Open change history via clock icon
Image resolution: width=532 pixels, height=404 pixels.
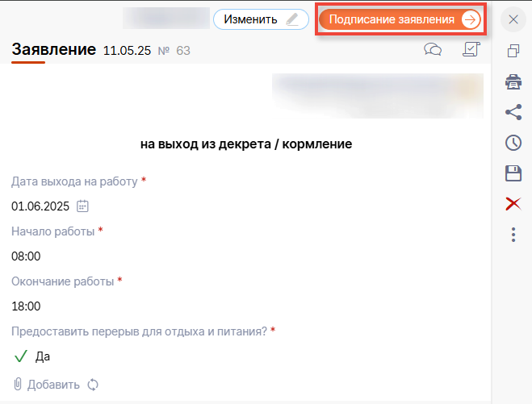[x=513, y=143]
